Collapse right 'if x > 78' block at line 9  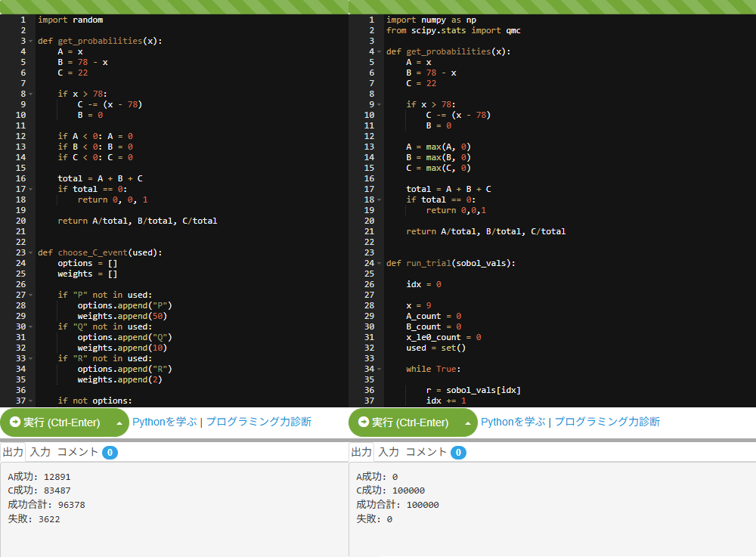(x=380, y=104)
